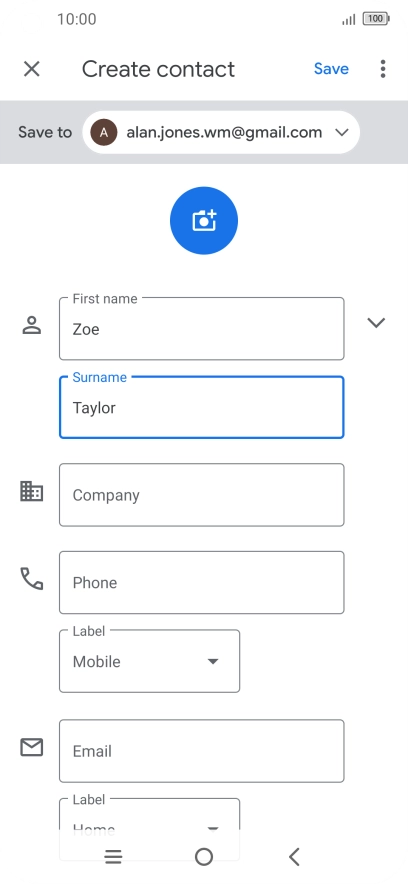Tap the email envelope icon
Viewport: 408px width, 884px height.
point(32,748)
